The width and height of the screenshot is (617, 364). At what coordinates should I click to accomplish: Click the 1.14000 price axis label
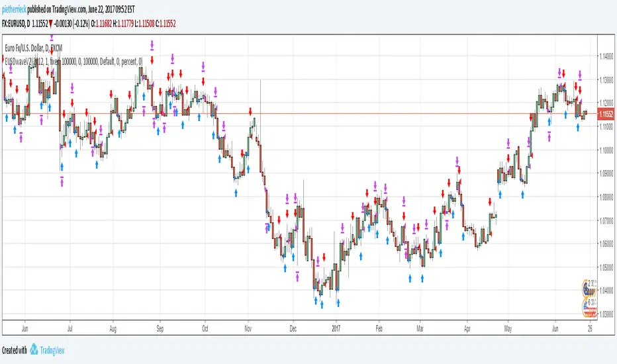point(606,57)
